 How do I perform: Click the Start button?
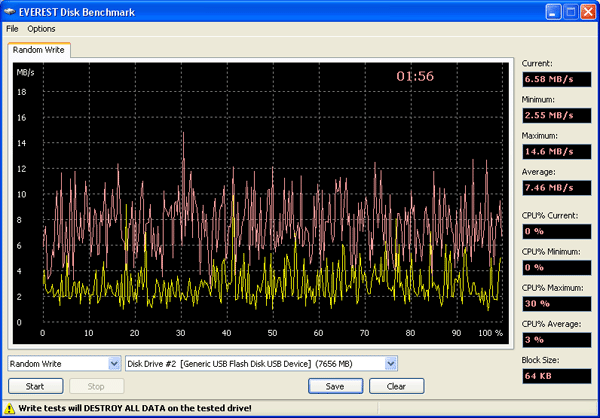pos(36,386)
